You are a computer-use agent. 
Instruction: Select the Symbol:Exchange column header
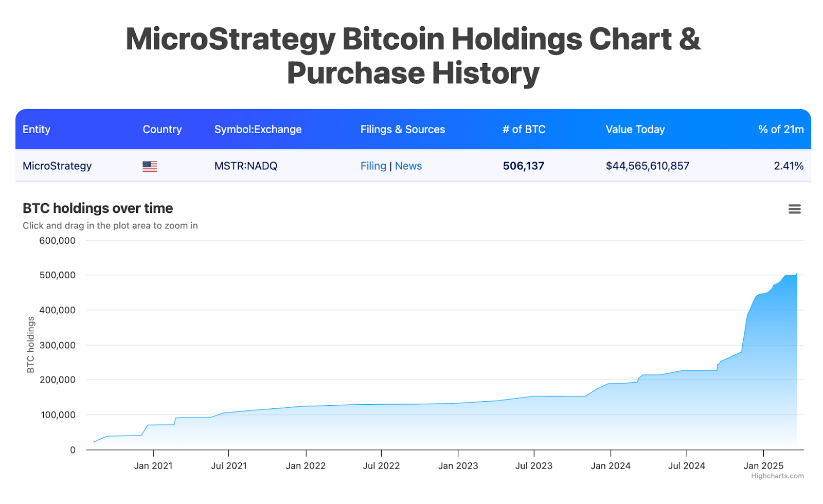[x=258, y=130]
